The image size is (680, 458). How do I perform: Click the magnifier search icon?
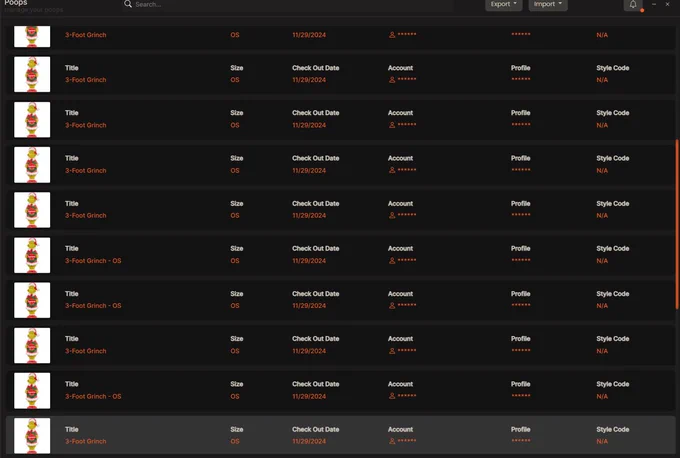pos(128,4)
